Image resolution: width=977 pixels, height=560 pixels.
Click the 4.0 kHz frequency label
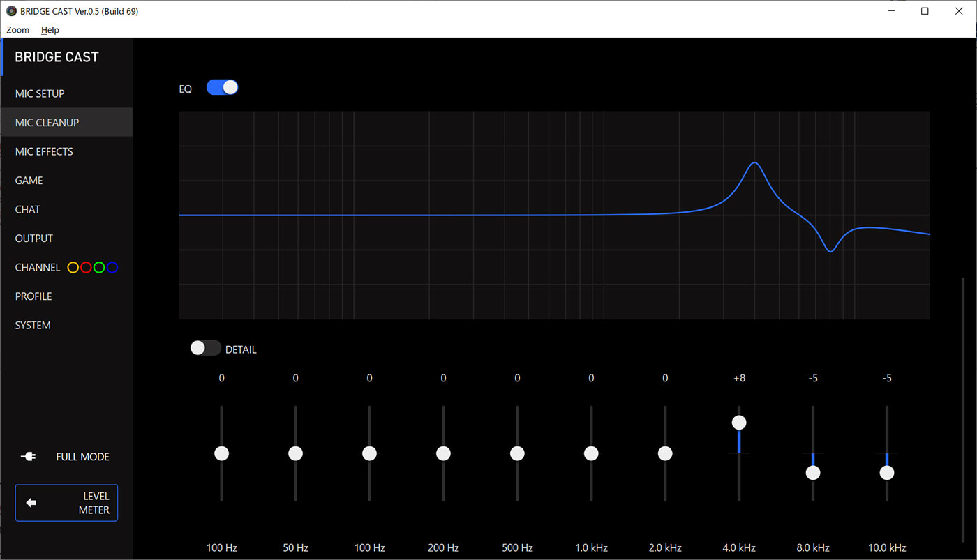click(x=739, y=547)
